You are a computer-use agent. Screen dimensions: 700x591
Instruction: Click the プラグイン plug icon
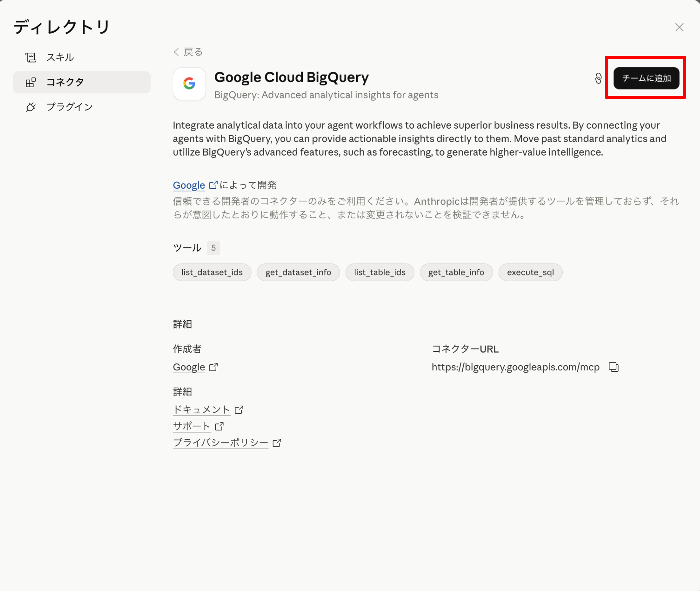click(31, 107)
